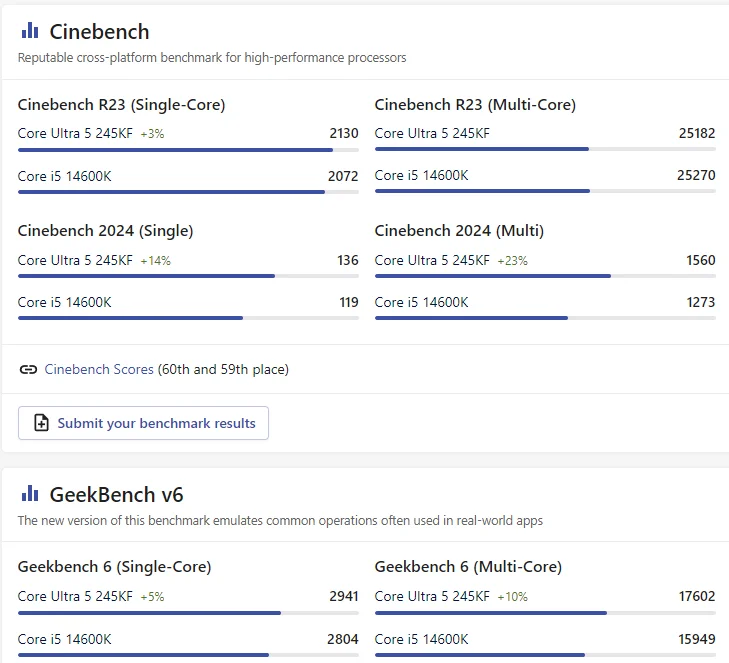
Task: Click the 2941 Geekbench 6 single-core score
Action: (343, 597)
